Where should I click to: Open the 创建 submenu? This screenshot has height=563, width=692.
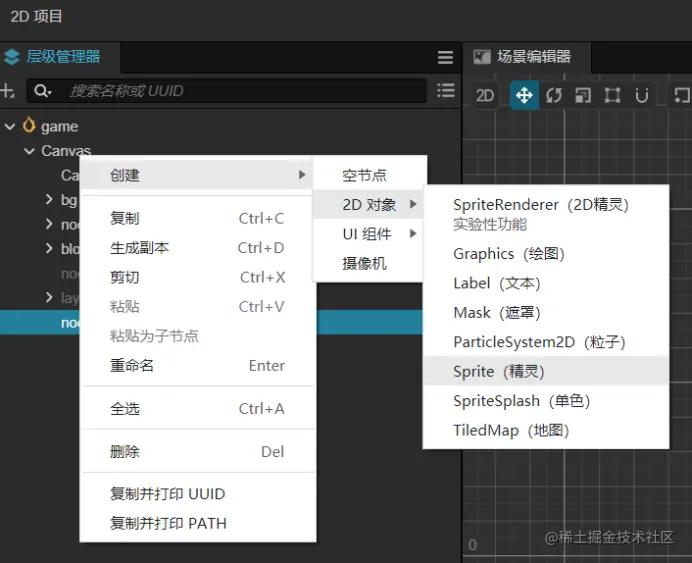197,175
